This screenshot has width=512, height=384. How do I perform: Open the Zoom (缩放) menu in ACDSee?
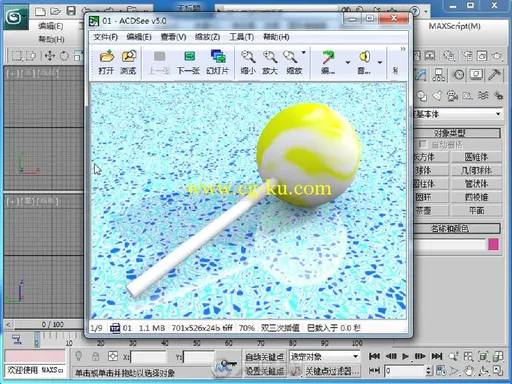(207, 37)
